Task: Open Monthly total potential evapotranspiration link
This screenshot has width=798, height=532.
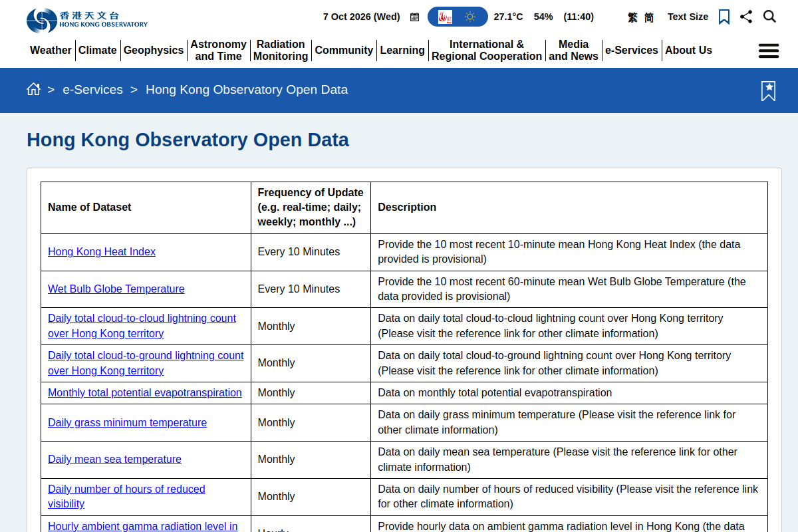Action: click(x=145, y=393)
